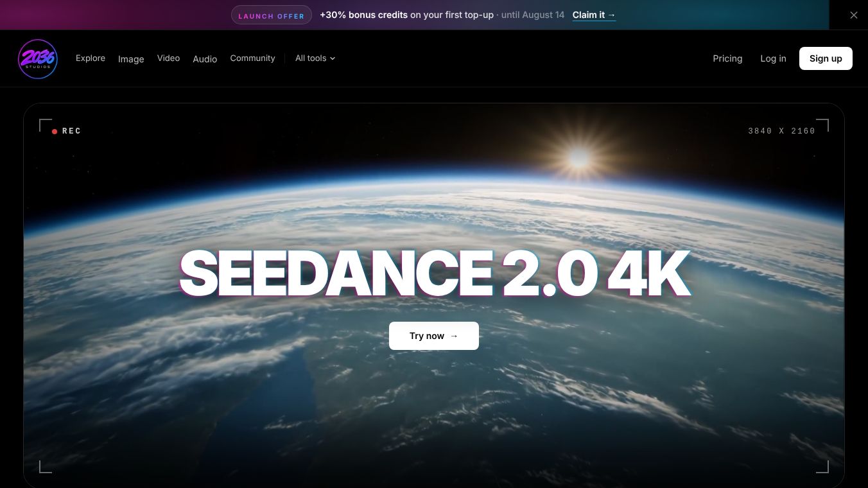Image resolution: width=868 pixels, height=488 pixels.
Task: Follow the Claim it link
Action: point(594,15)
